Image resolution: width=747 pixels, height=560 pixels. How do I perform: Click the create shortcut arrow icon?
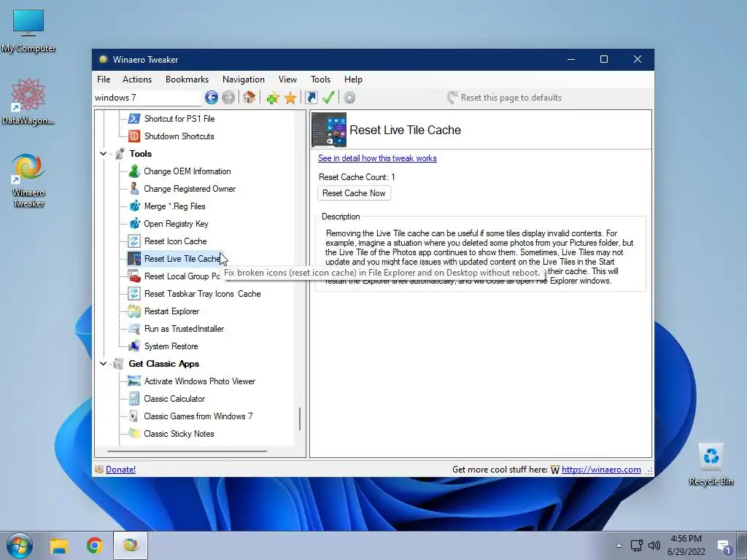[x=311, y=98]
